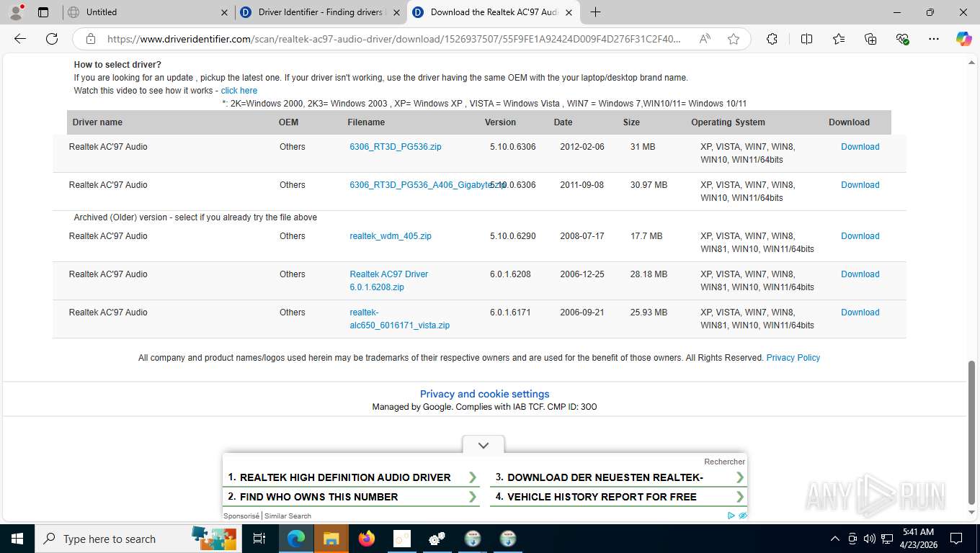Download the 2012-02-06 driver version
The image size is (980, 553).
click(860, 147)
